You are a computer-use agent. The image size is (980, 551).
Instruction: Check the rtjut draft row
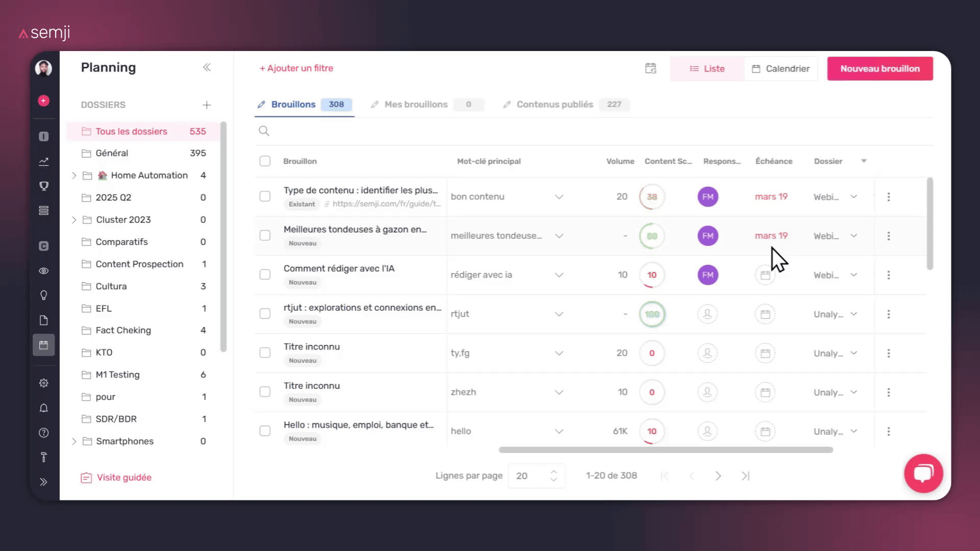tap(265, 314)
